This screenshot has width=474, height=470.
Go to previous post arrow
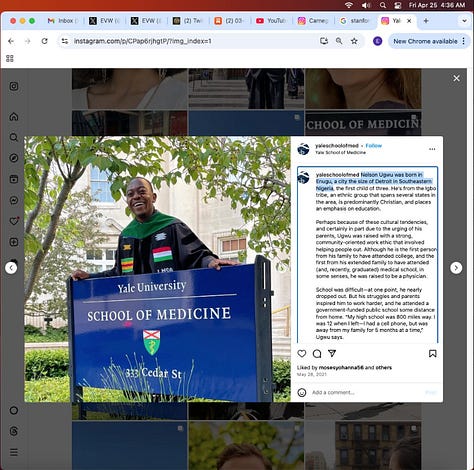tap(11, 268)
